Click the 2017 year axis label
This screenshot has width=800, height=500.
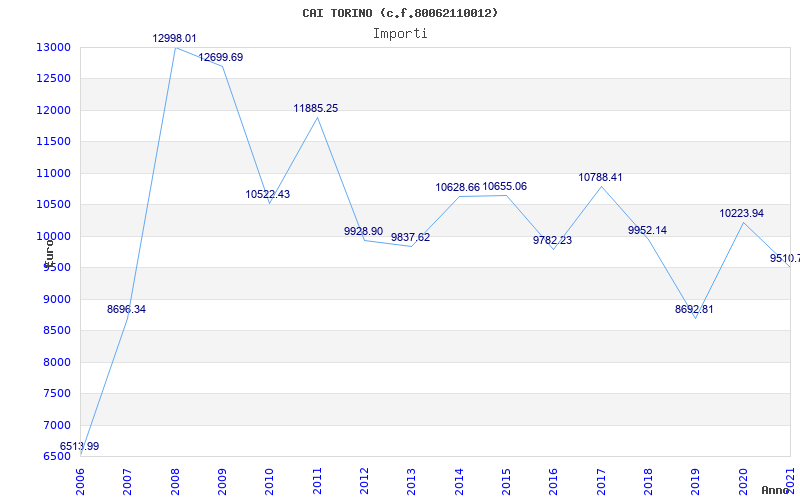pos(601,481)
